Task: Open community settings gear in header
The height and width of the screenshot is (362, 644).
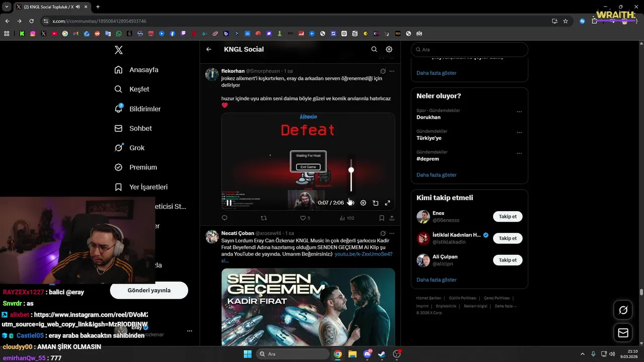Action: (x=389, y=49)
